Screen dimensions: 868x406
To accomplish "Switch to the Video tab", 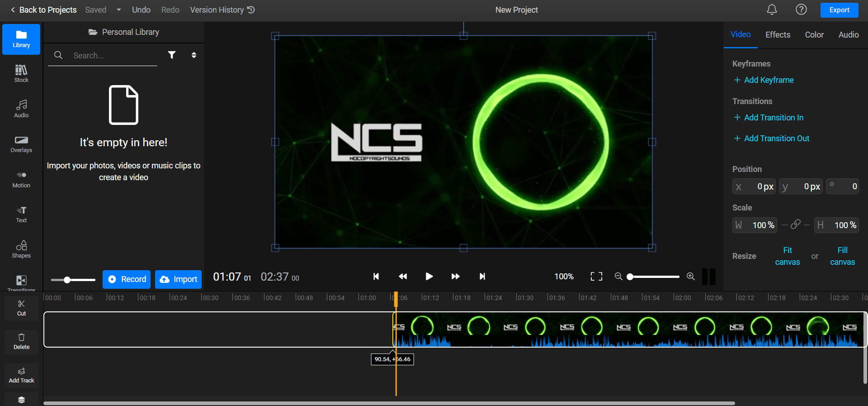I will pos(741,34).
